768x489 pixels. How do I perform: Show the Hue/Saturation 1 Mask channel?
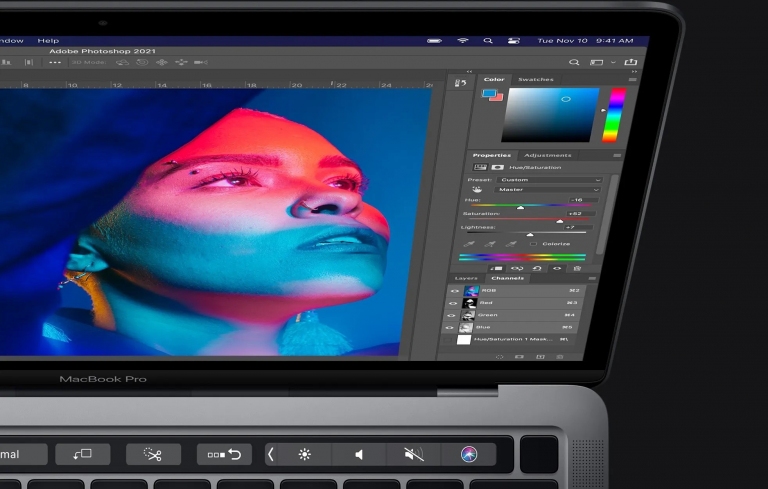[x=448, y=340]
